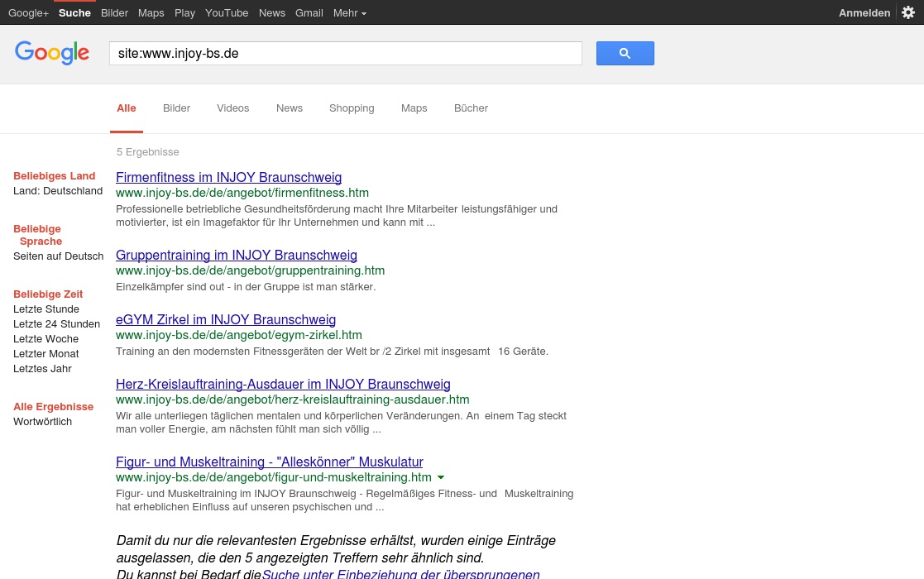924x579 pixels.
Task: Click the search query input field
Action: [345, 53]
